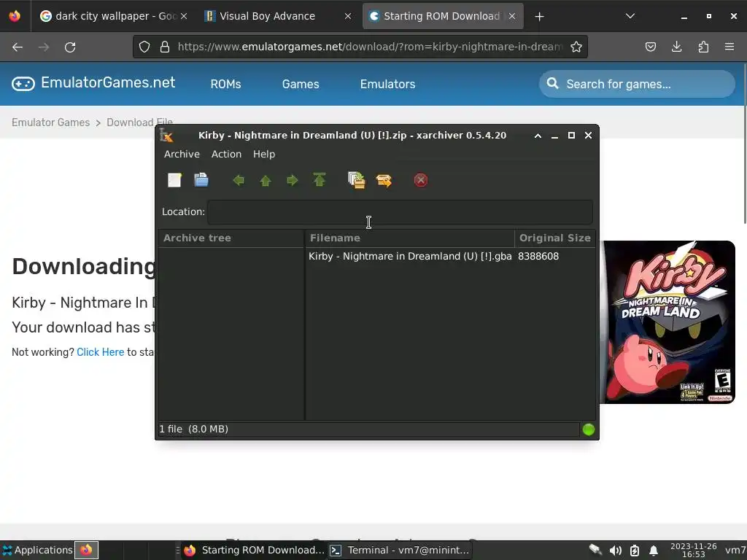Click the site security padlock icon
747x560 pixels.
pyautogui.click(x=165, y=47)
